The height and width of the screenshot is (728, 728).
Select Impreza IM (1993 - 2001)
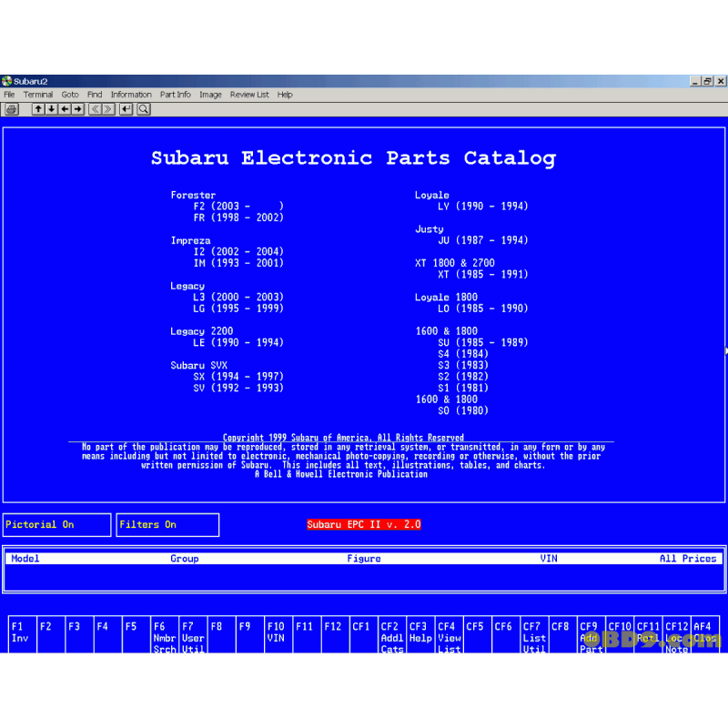click(x=238, y=263)
